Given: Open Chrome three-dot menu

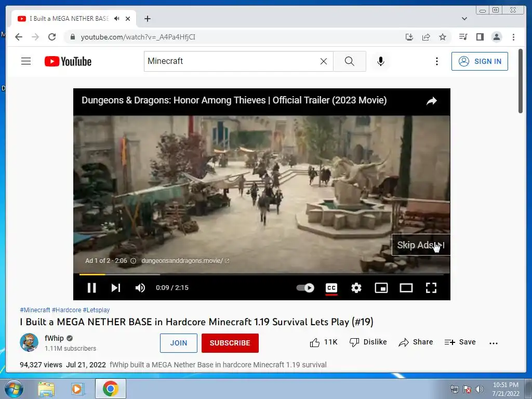Looking at the screenshot, I should pyautogui.click(x=513, y=37).
